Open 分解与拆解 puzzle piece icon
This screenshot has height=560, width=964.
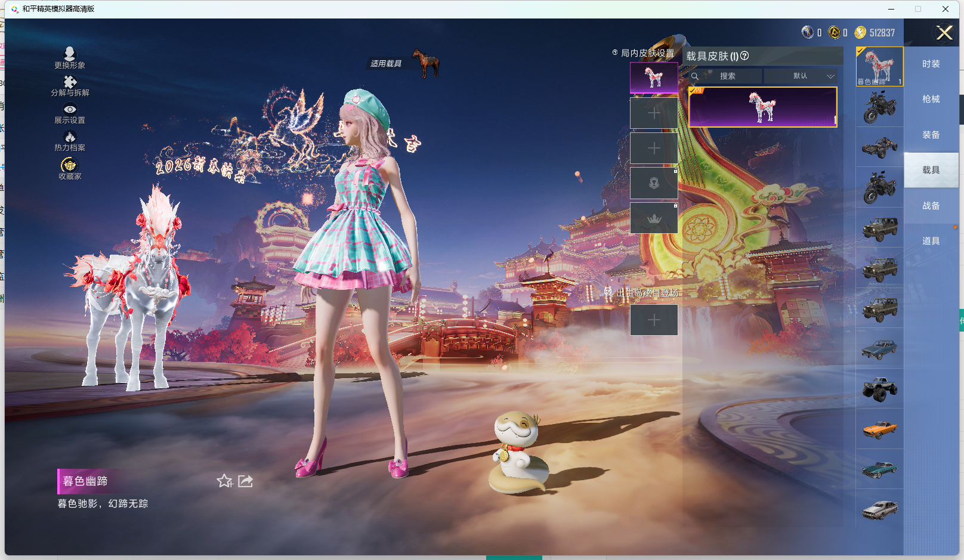tap(70, 82)
